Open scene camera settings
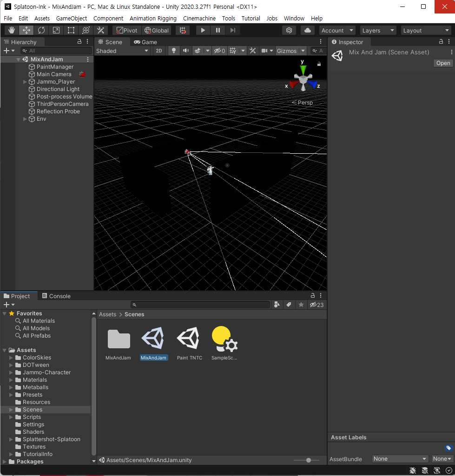The height and width of the screenshot is (476, 455). pos(264,51)
